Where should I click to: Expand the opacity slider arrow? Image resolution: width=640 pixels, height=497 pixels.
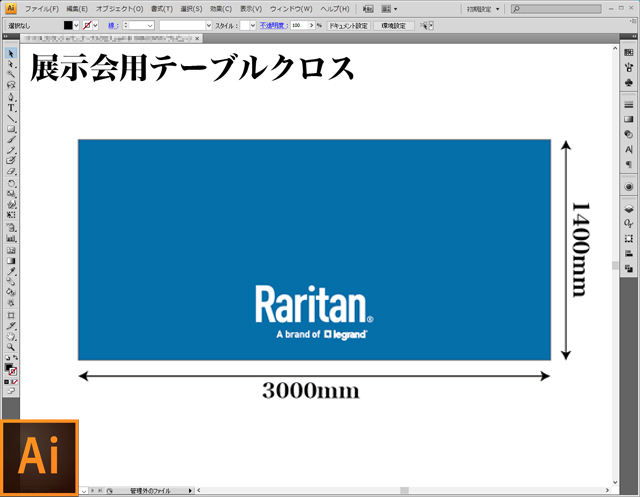pyautogui.click(x=311, y=25)
